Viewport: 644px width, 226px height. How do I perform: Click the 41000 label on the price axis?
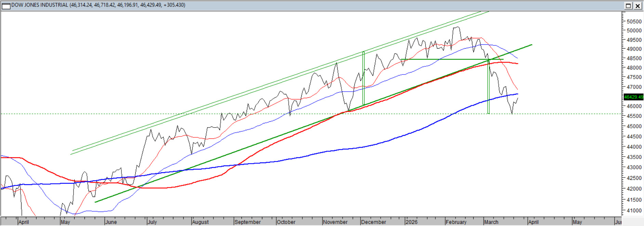click(634, 211)
